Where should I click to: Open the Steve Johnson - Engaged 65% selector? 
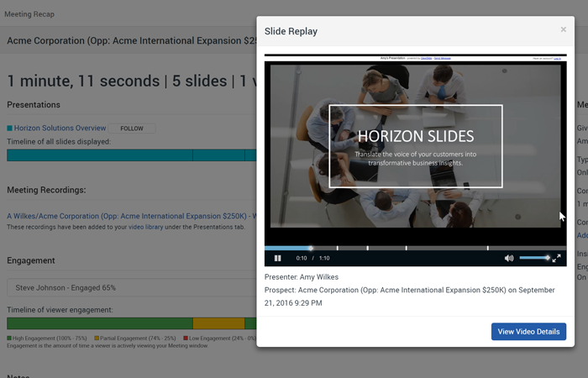(x=132, y=287)
